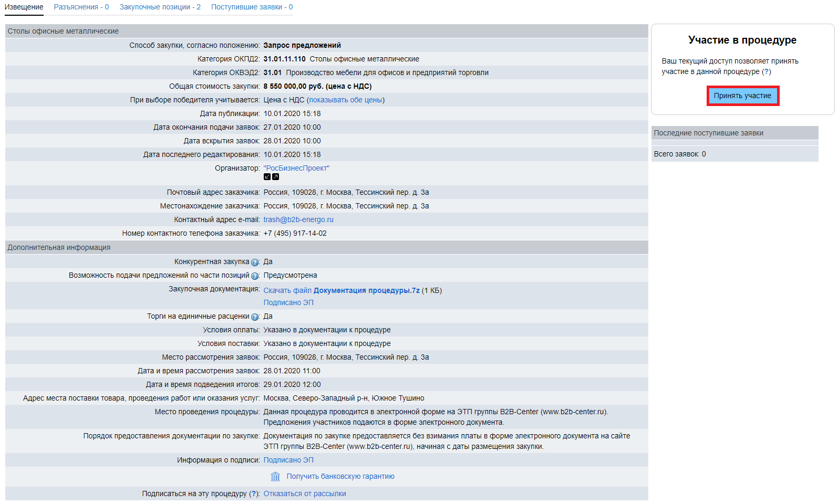Open the Закупочные позиции tab
Screen dimensions: 838x504
tap(160, 7)
